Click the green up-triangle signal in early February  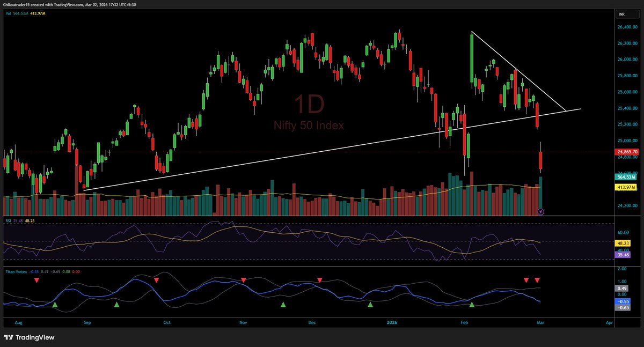point(472,305)
